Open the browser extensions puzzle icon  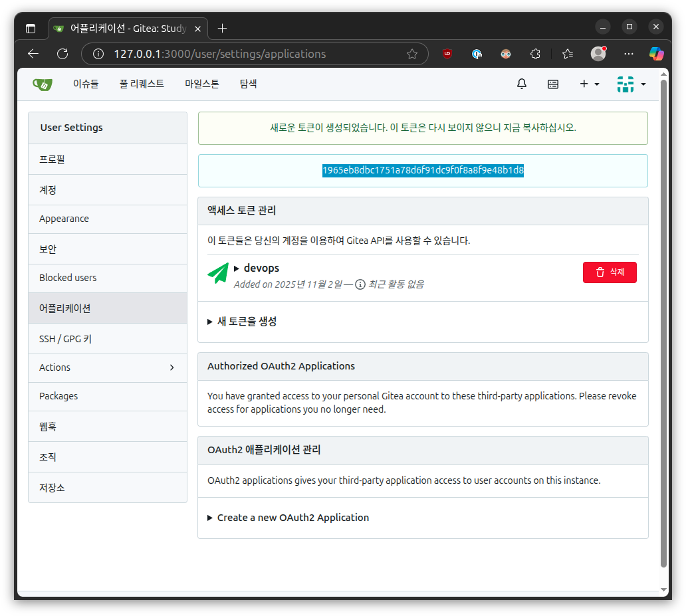coord(535,54)
